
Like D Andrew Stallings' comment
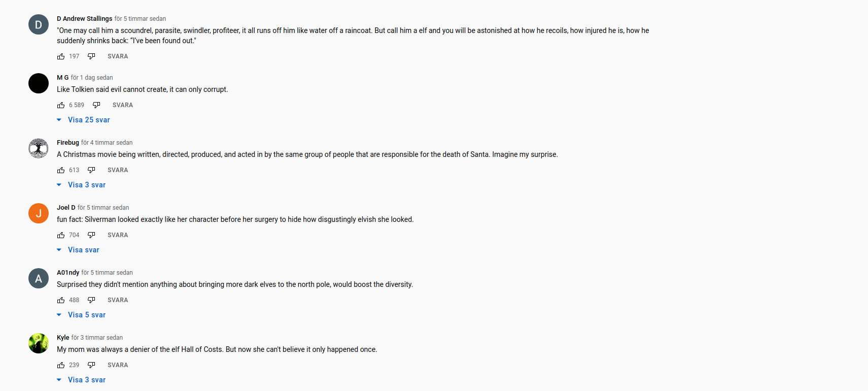pos(61,56)
